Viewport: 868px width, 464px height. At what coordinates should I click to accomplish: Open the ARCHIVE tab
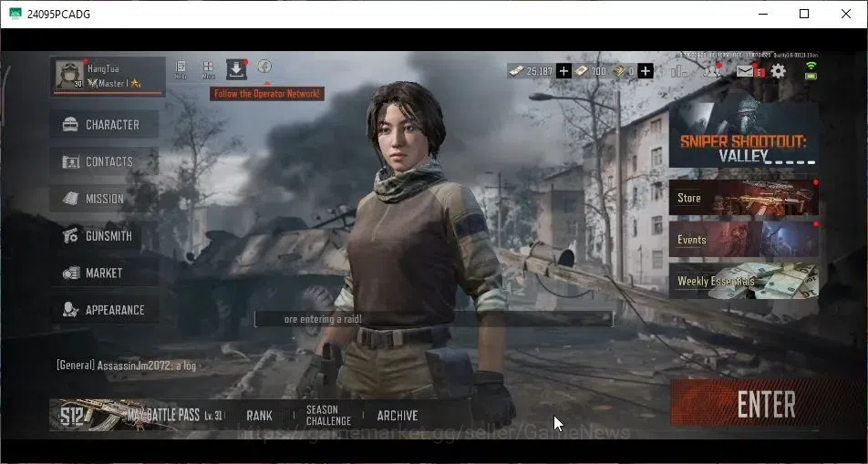[x=398, y=416]
